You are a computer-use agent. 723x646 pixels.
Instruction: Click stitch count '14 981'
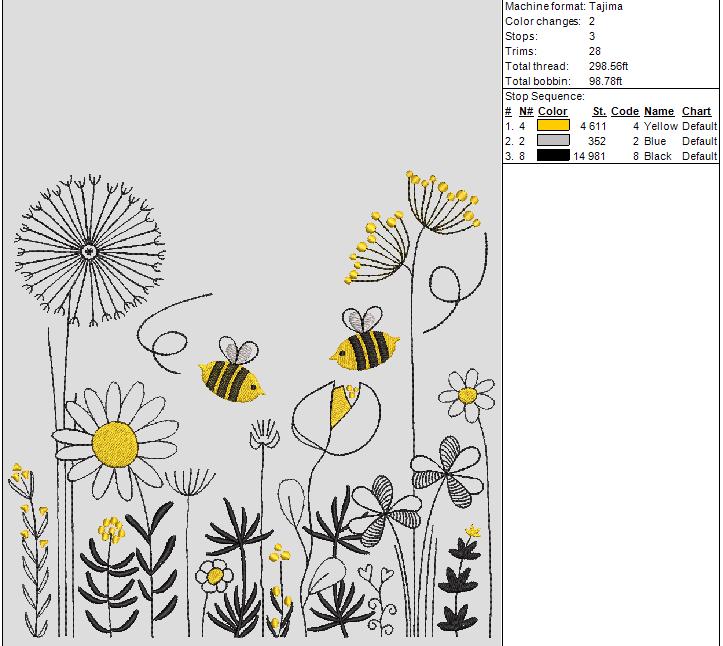pyautogui.click(x=589, y=156)
